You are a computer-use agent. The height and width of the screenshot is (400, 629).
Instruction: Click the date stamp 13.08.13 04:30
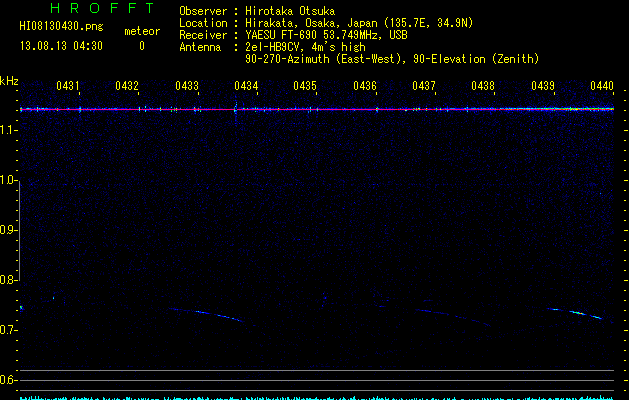click(x=61, y=46)
